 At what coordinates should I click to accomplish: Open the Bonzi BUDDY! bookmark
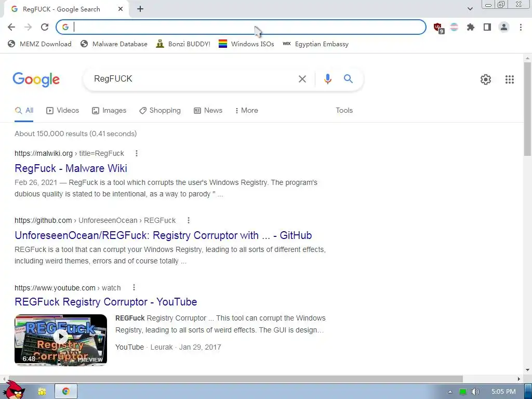(x=183, y=44)
